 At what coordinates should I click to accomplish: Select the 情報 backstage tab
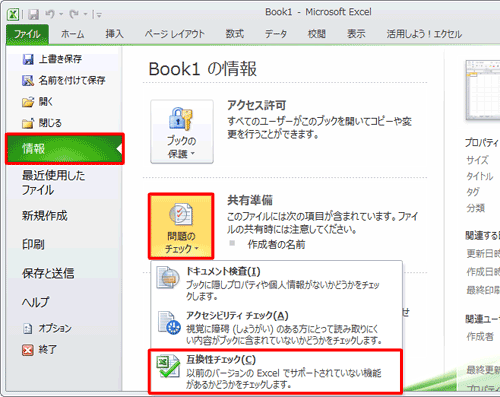65,149
